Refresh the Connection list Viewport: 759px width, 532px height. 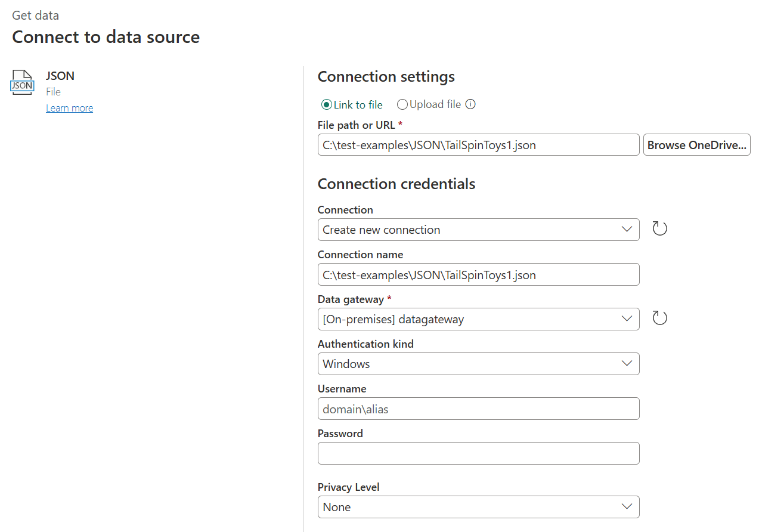pyautogui.click(x=659, y=229)
